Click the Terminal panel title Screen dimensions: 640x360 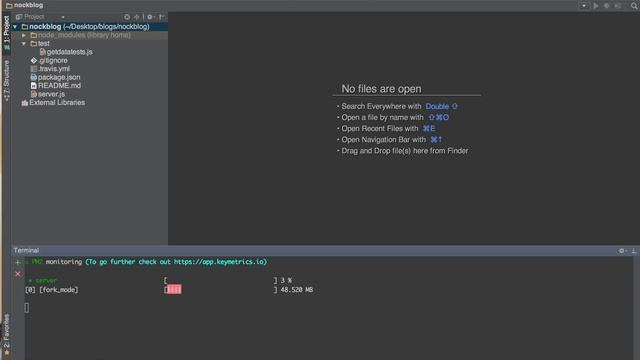tap(26, 251)
